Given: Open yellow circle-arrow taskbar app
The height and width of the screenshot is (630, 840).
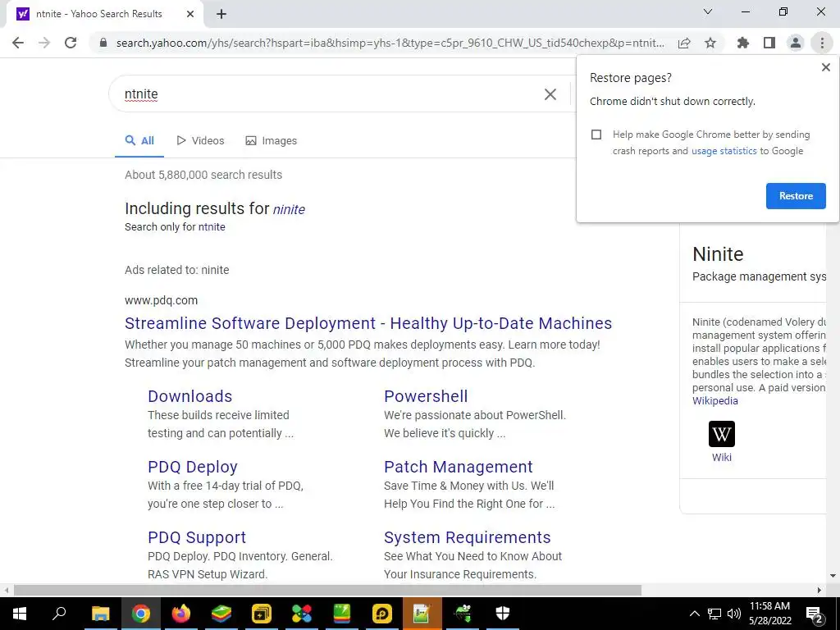Looking at the screenshot, I should [x=382, y=614].
